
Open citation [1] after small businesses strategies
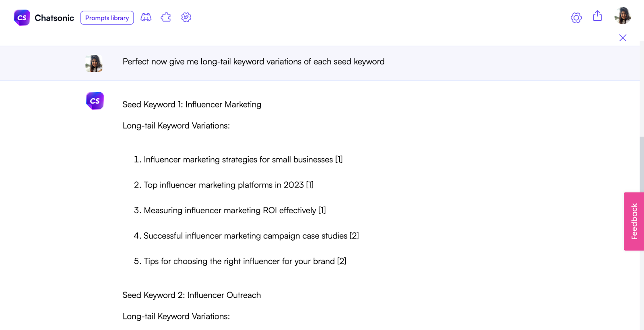coord(339,160)
